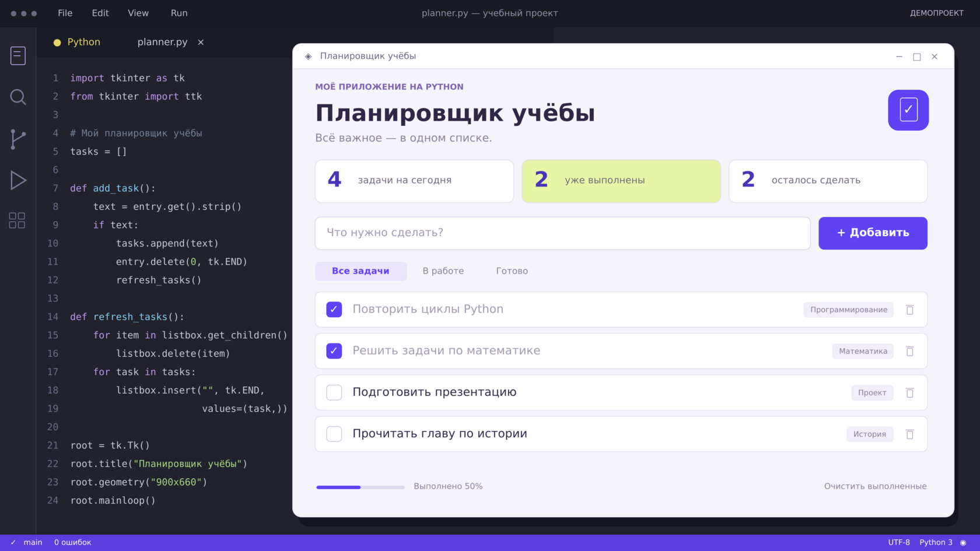980x551 pixels.
Task: Click the 'Программирование' tag
Action: (x=849, y=310)
